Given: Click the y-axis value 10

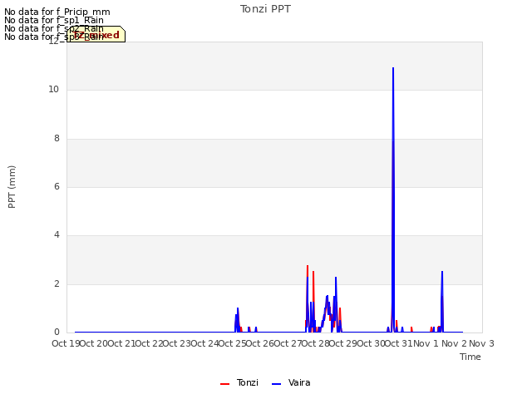Looking at the screenshot, I should coord(53,90).
